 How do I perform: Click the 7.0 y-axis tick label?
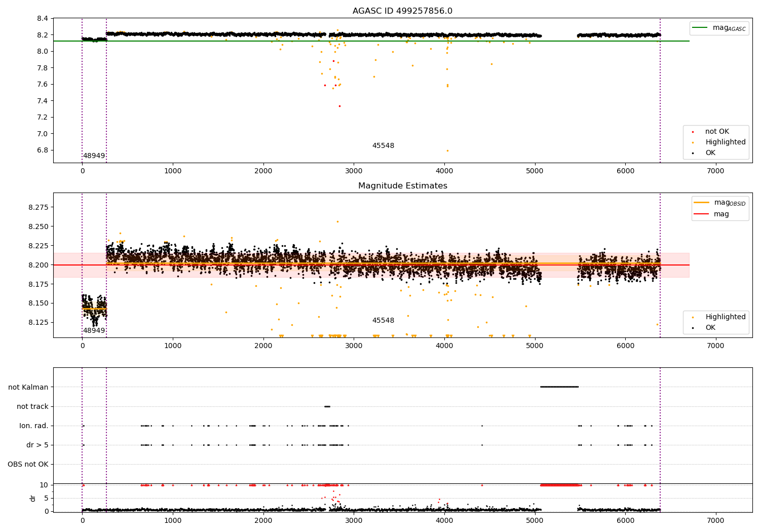(43, 134)
